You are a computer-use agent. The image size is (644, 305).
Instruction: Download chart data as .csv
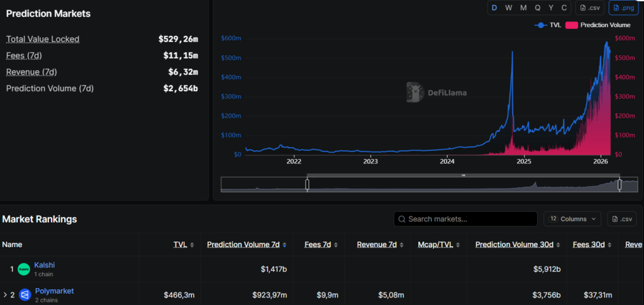[589, 8]
